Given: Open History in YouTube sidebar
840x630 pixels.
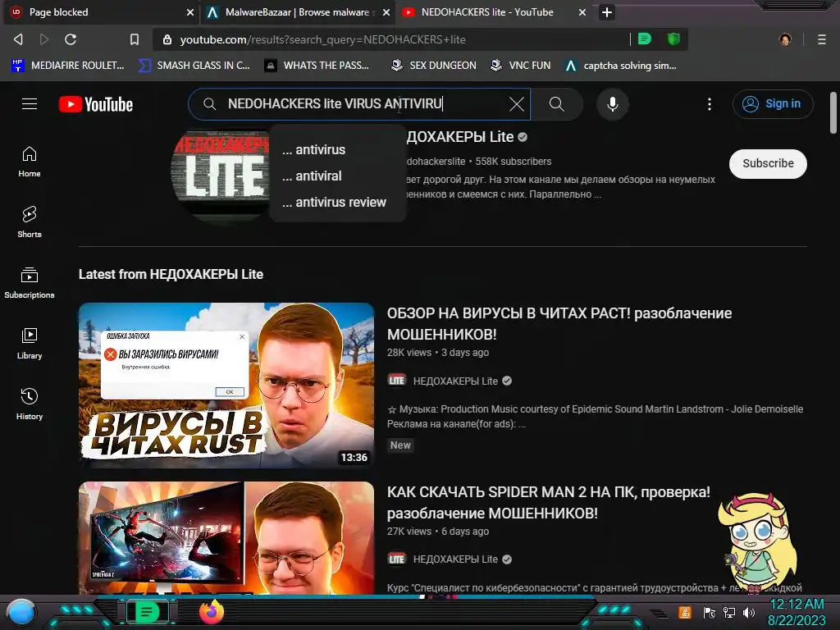Looking at the screenshot, I should click(x=30, y=404).
